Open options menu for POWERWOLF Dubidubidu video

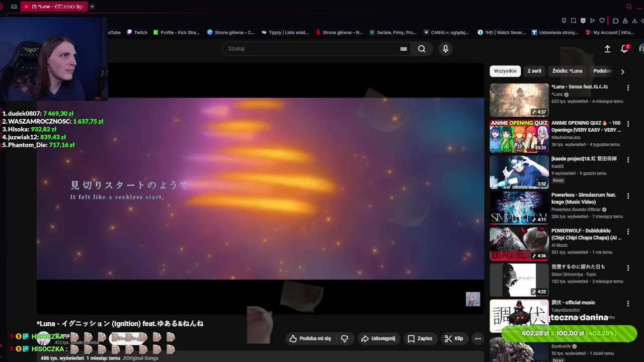coord(628,232)
